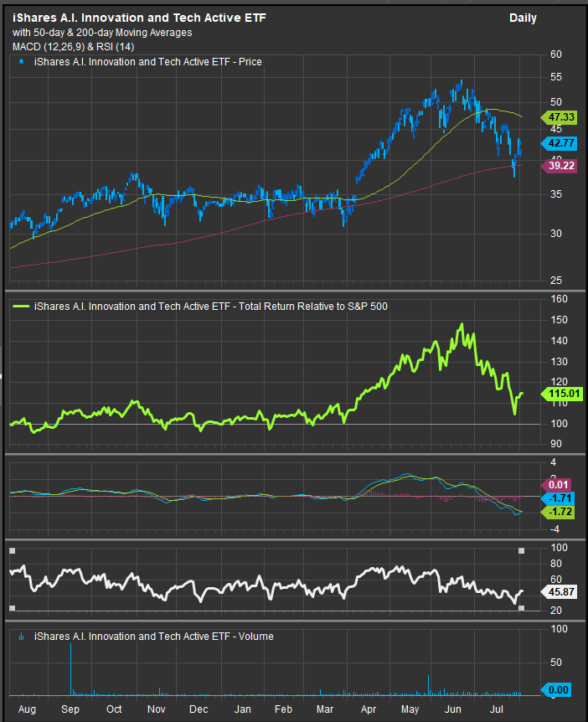588x722 pixels.
Task: Click the Volume legend bar icon
Action: click(20, 637)
